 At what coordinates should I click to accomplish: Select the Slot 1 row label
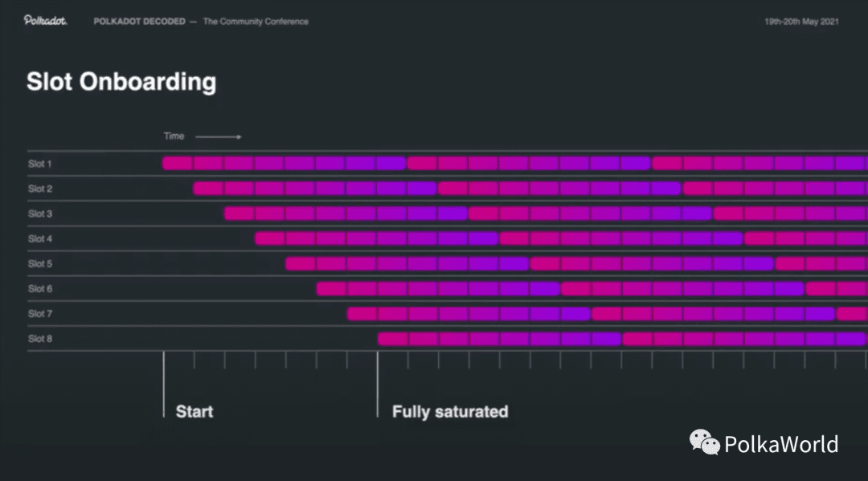pyautogui.click(x=40, y=164)
